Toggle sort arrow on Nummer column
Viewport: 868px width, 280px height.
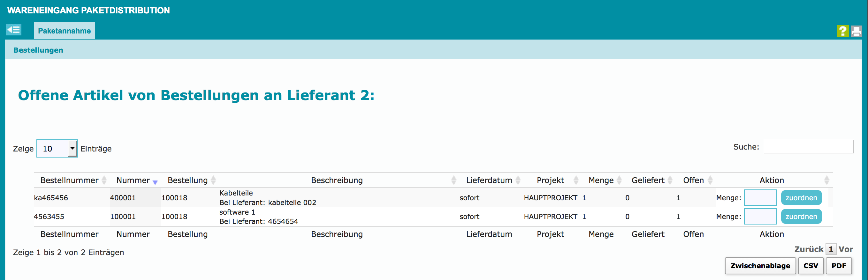click(155, 182)
